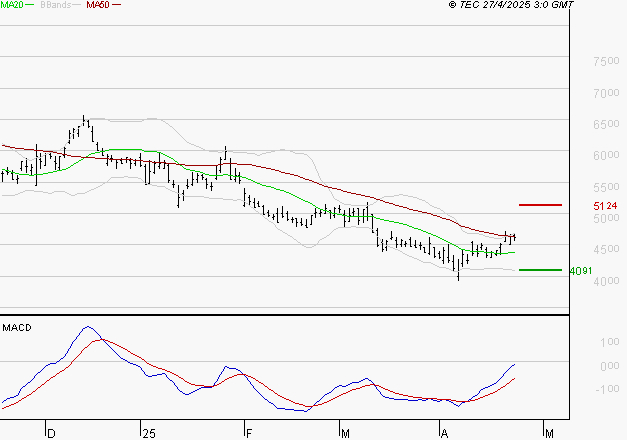Viewport: 627px width, 440px height.
Task: Click the BBands legend label
Action: click(55, 6)
